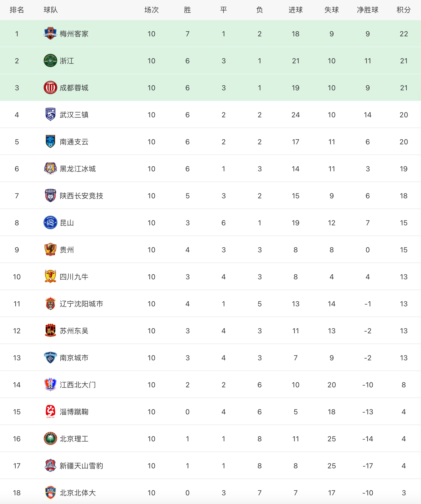Screen dimensions: 421x504
Task: Click the 江西北大门 team name
Action: tap(78, 385)
